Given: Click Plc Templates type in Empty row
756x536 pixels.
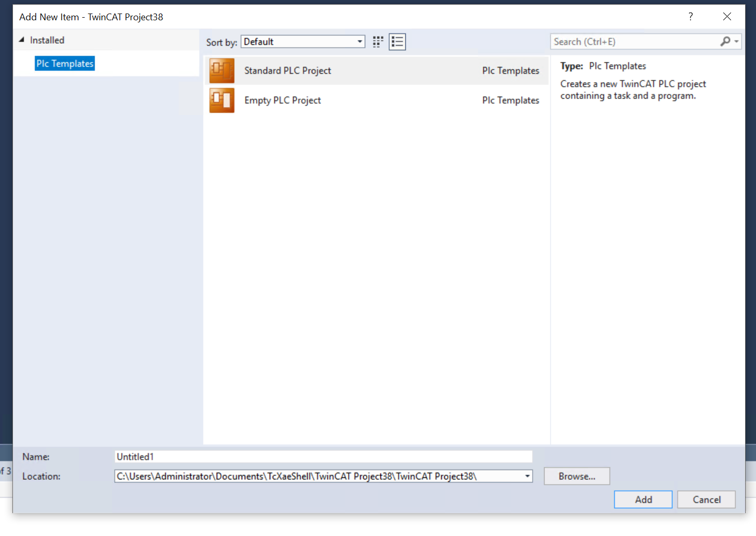Looking at the screenshot, I should 511,100.
